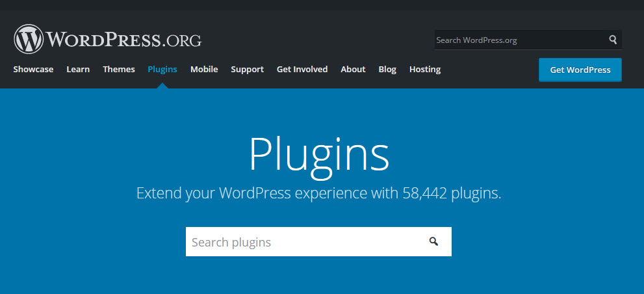Click the large Plugins page heading
Image resolution: width=644 pixels, height=294 pixels.
tap(319, 154)
